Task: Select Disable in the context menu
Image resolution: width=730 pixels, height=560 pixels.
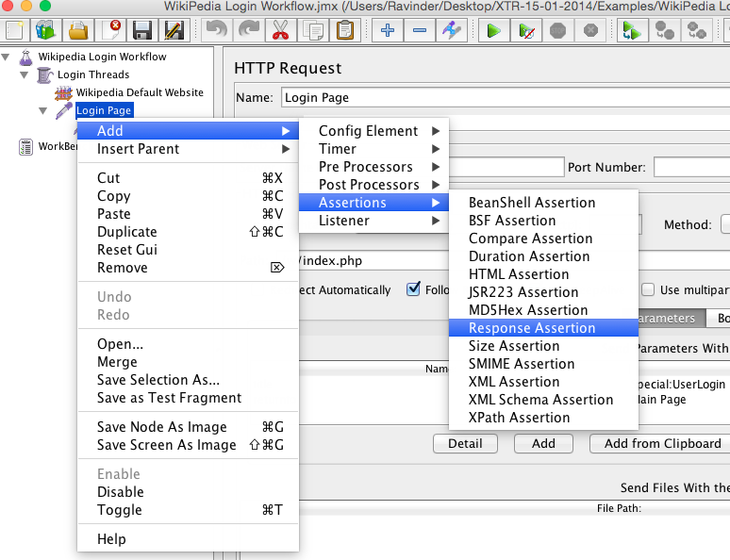Action: [188, 492]
